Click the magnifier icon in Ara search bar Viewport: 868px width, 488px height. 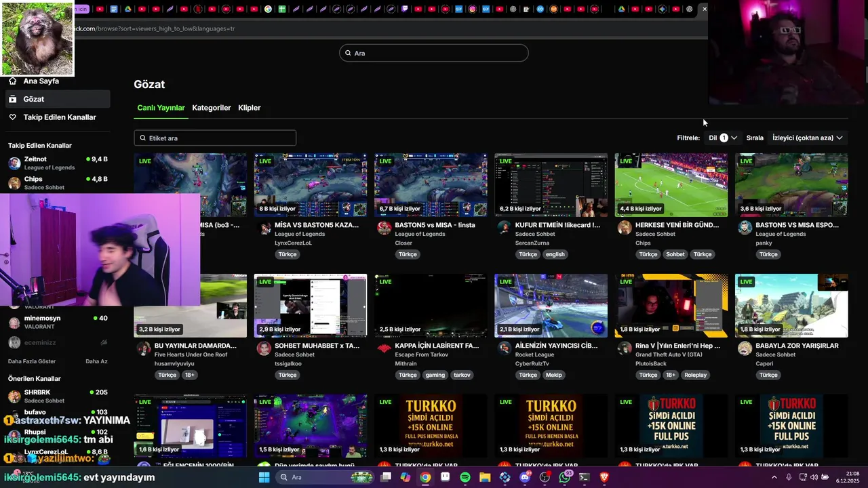coord(348,53)
